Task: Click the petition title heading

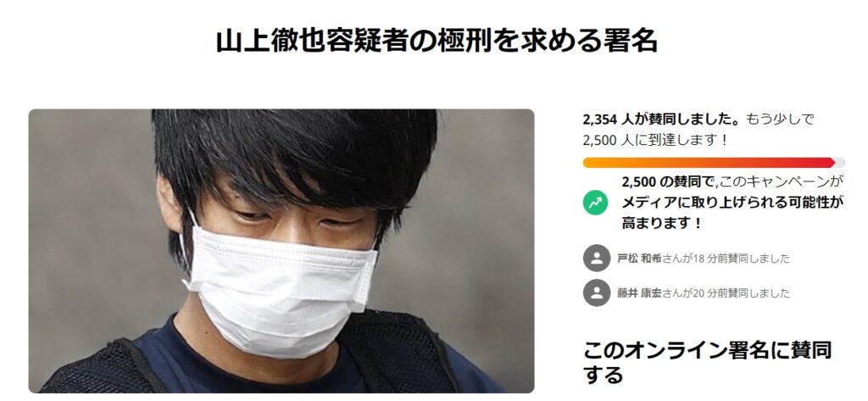Action: tap(437, 41)
